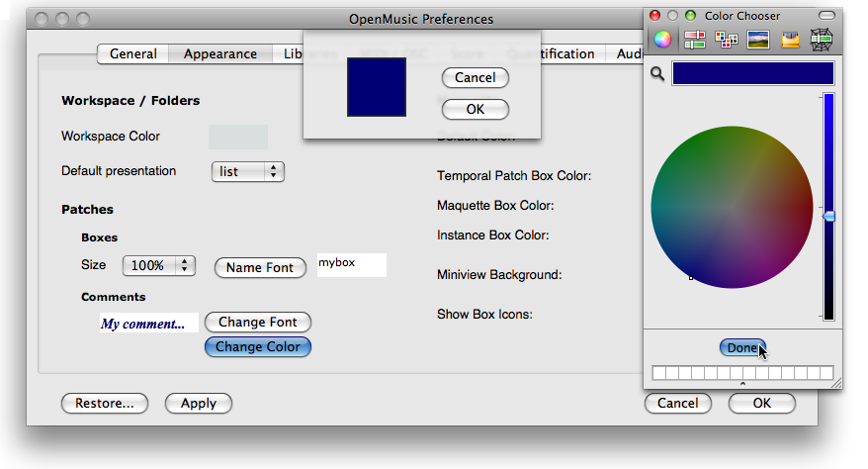Click the swatch drawer expand arrow

[742, 384]
